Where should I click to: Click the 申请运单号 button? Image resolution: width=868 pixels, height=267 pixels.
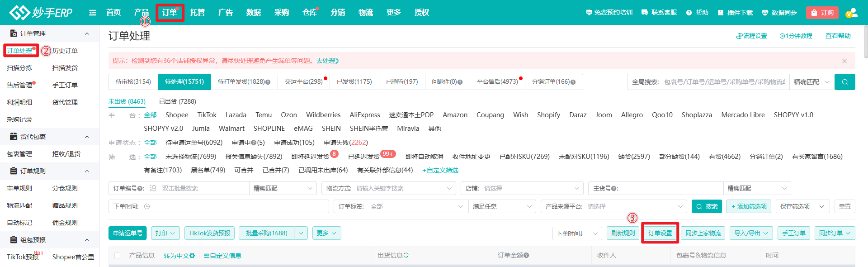point(127,233)
